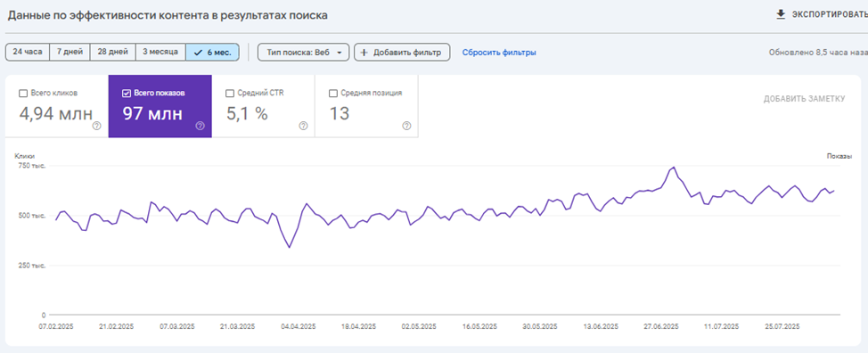This screenshot has width=868, height=353.
Task: Click the Сбросить фильтры link
Action: (x=499, y=53)
